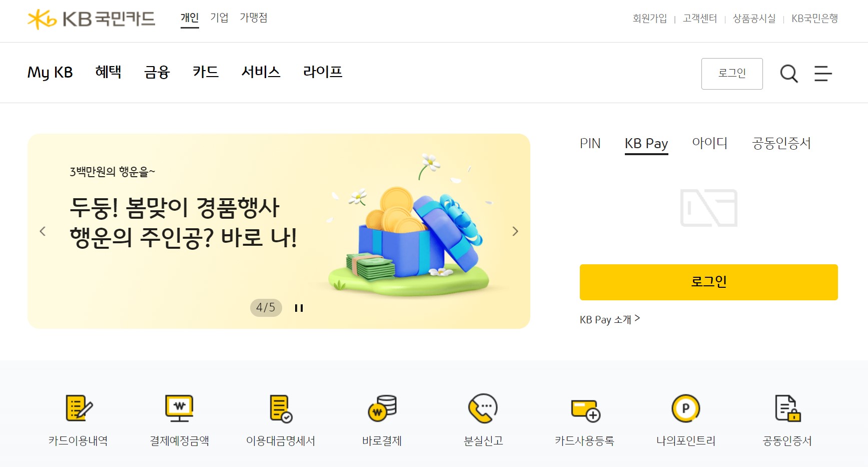Open the hamburger full menu icon
This screenshot has height=467, width=868.
823,74
